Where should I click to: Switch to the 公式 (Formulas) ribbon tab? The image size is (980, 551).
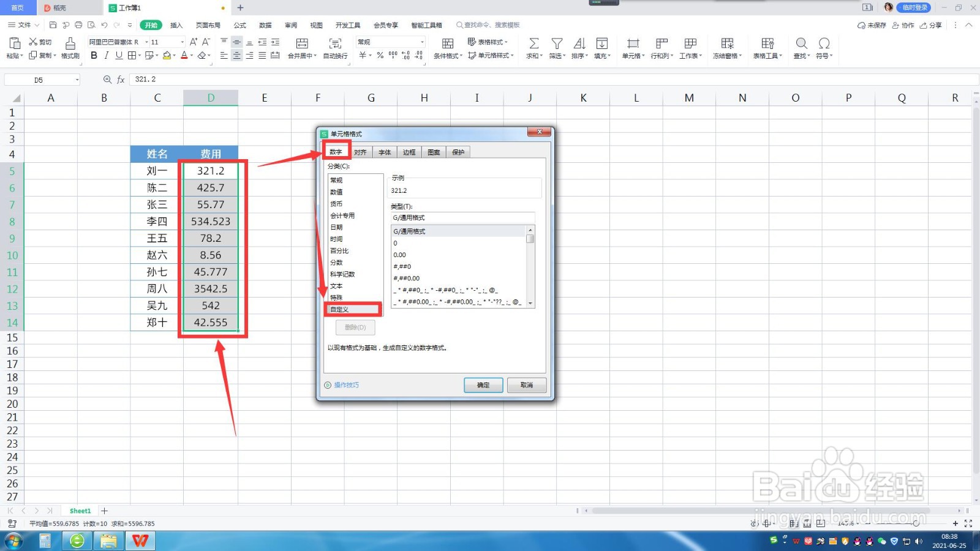point(240,25)
